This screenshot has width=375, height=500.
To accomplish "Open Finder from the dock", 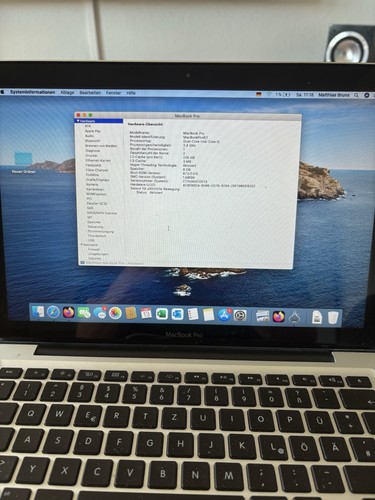I will tap(38, 312).
